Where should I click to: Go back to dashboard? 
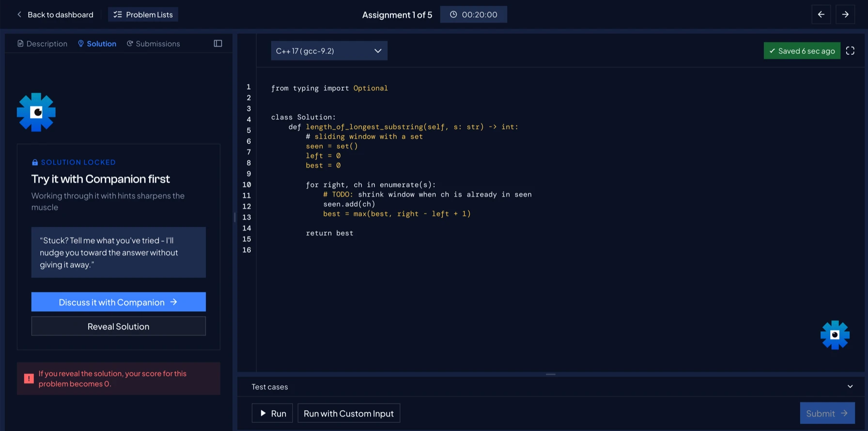click(x=55, y=15)
